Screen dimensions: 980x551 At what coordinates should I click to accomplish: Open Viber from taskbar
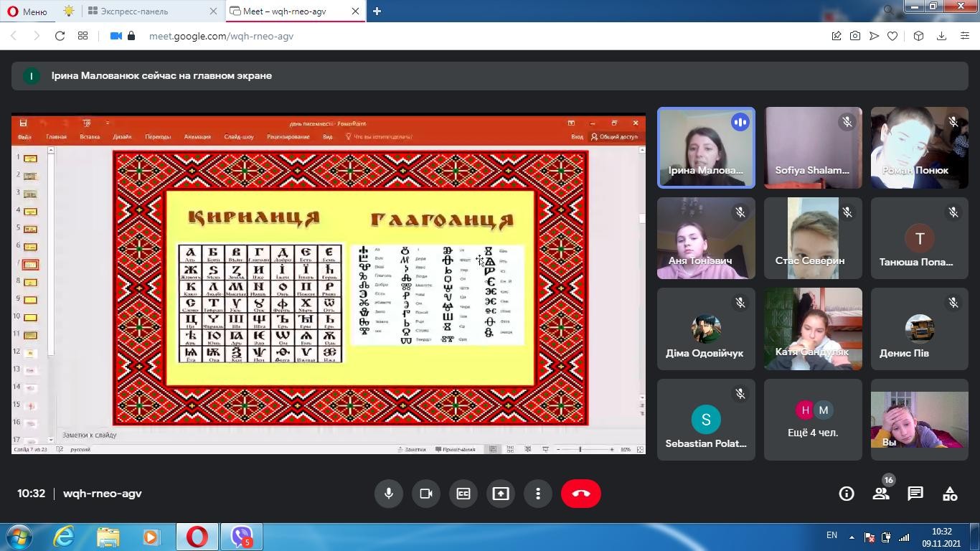[x=242, y=537]
